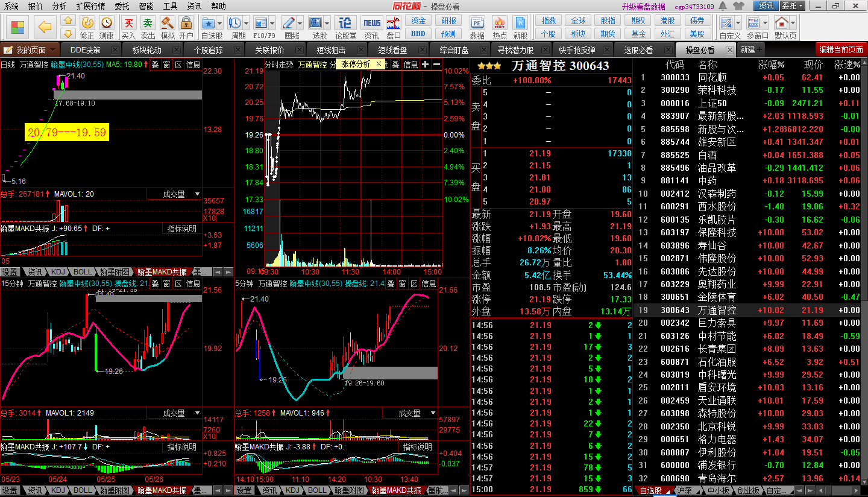This screenshot has width=868, height=497.
Task: Click the 编辑当前页面 button
Action: pos(841,50)
